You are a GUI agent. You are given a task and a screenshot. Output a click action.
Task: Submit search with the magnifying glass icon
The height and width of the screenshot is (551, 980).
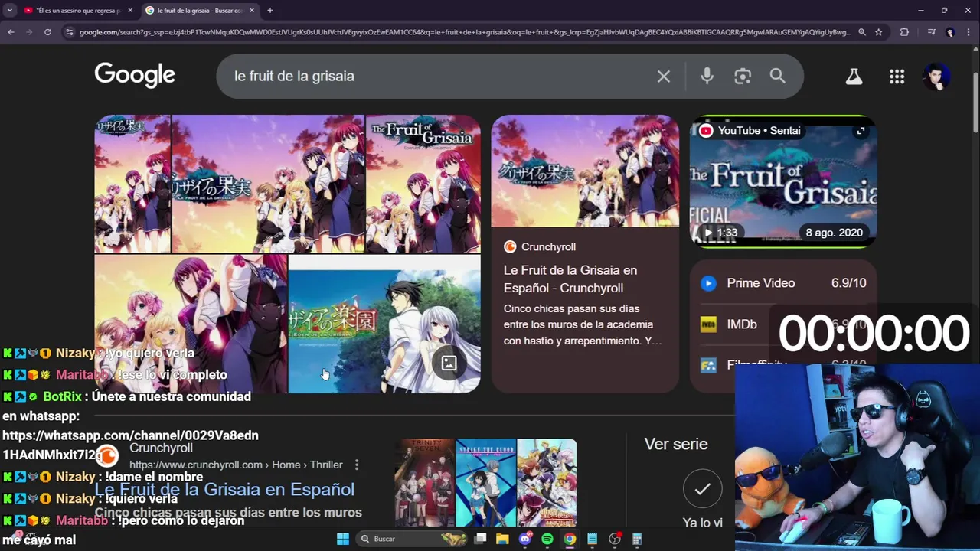tap(778, 76)
